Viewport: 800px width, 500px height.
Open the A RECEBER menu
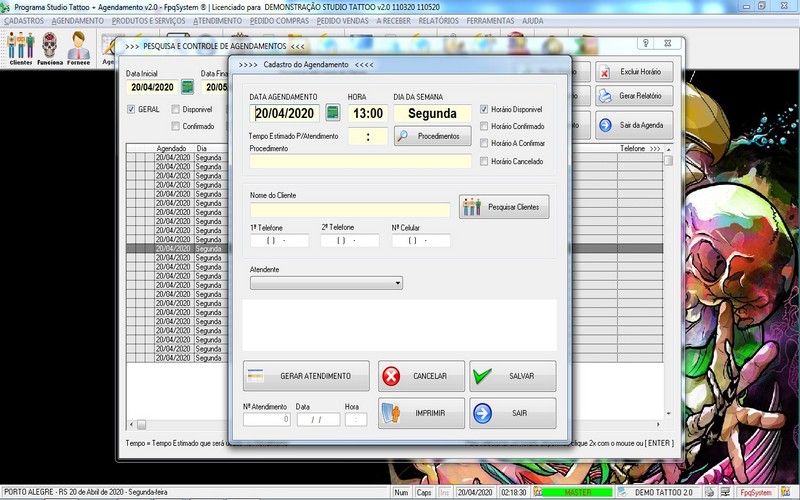pyautogui.click(x=393, y=21)
